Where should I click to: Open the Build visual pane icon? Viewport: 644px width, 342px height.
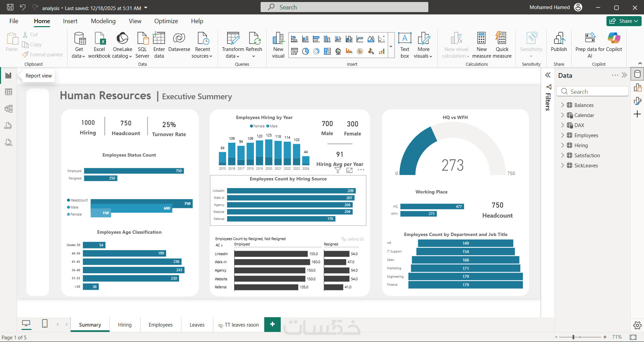(x=638, y=88)
